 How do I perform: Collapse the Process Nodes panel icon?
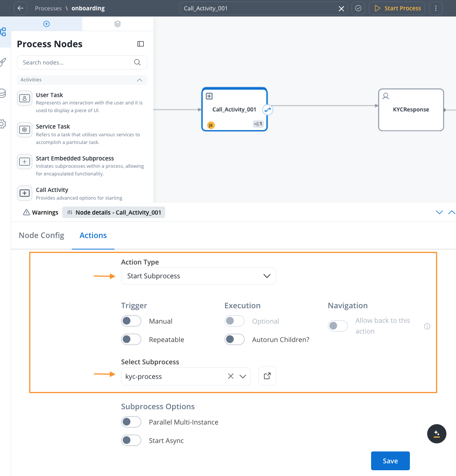141,44
